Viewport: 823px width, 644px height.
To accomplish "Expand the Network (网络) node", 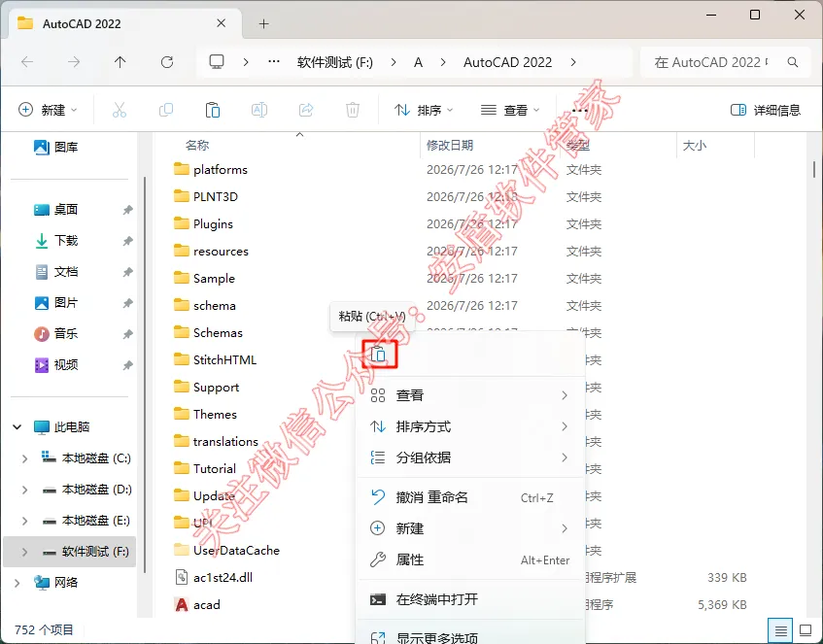I will point(17,582).
